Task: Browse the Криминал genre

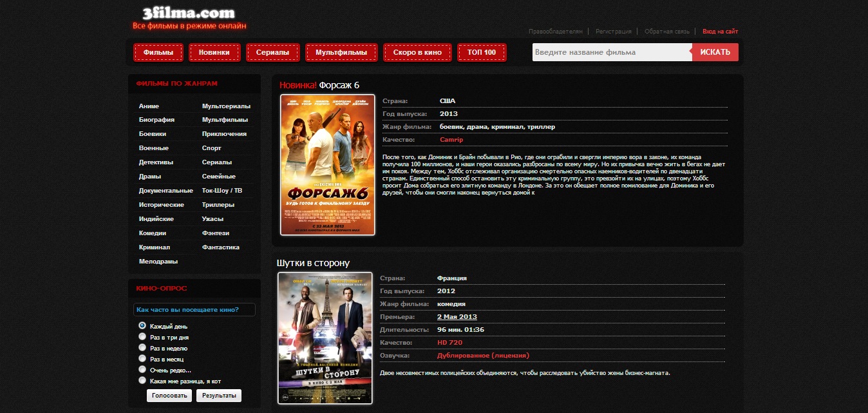Action: 155,247
